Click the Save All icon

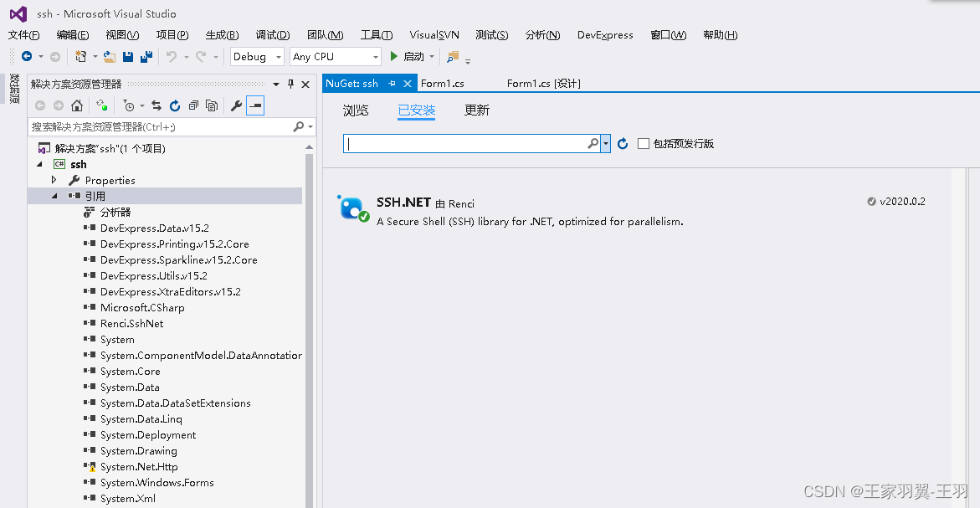point(146,56)
